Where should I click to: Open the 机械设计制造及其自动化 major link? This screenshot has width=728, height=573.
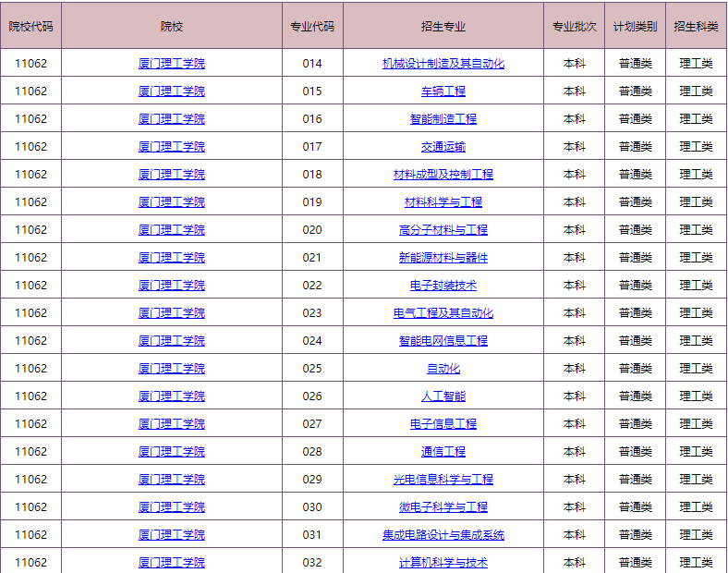443,64
